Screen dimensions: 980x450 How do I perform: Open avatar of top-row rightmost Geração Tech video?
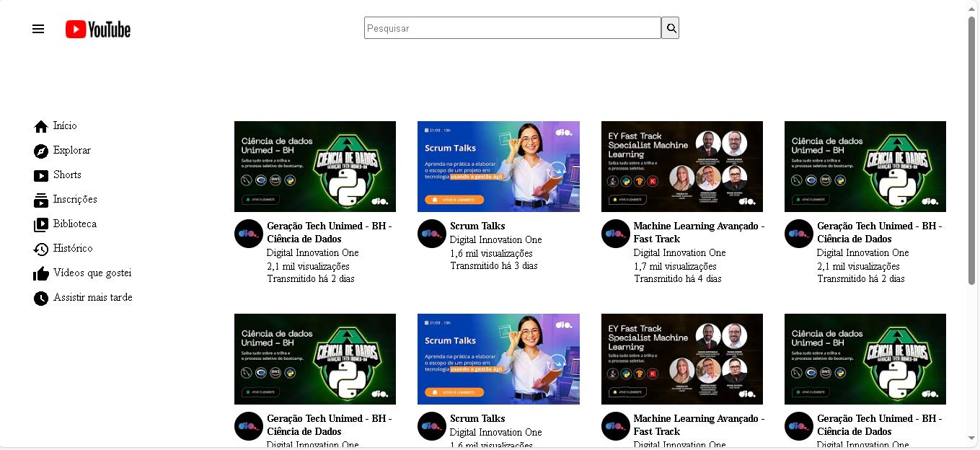click(x=799, y=234)
